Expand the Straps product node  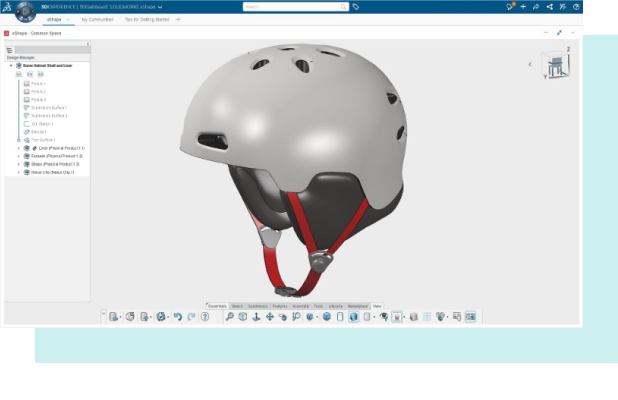click(x=19, y=164)
